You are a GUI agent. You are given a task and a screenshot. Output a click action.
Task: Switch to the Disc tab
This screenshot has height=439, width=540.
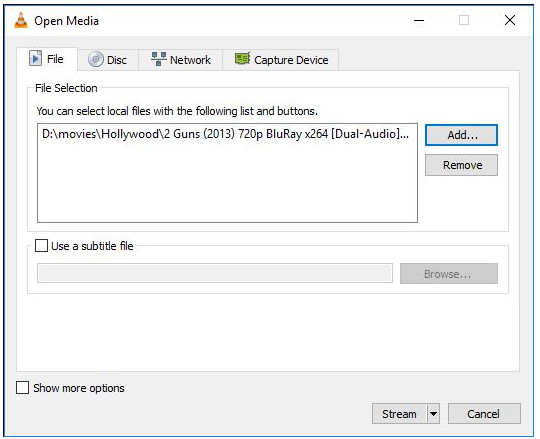pyautogui.click(x=108, y=60)
